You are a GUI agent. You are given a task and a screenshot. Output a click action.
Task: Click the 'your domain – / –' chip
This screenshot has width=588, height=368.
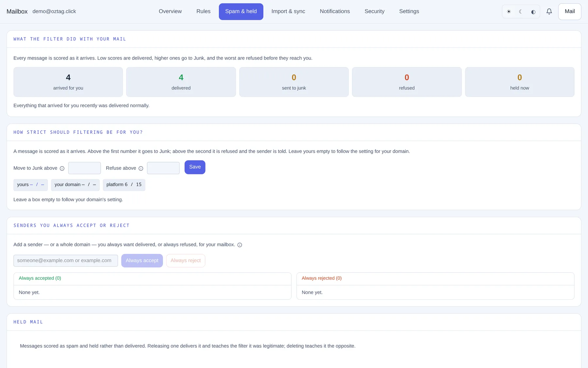tap(75, 185)
